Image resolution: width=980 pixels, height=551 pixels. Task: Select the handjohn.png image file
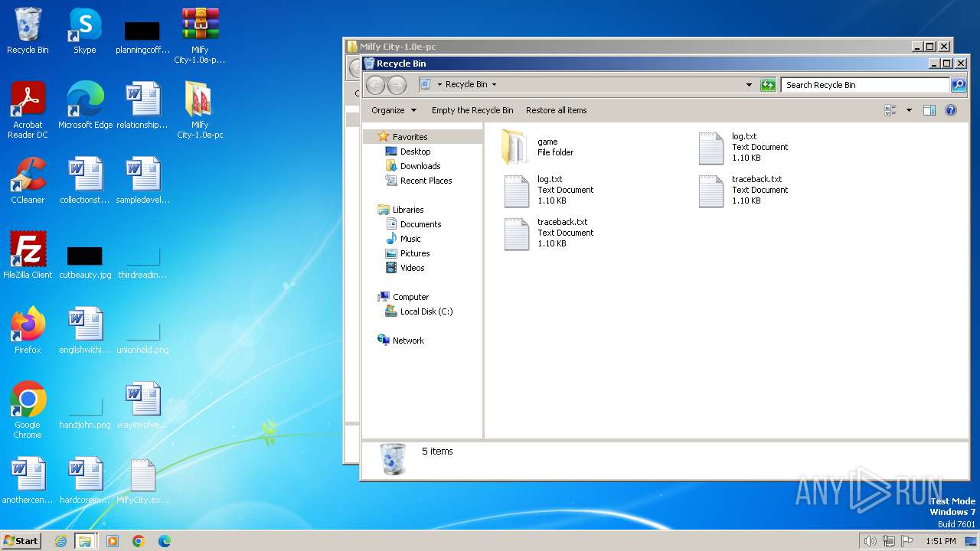point(85,412)
